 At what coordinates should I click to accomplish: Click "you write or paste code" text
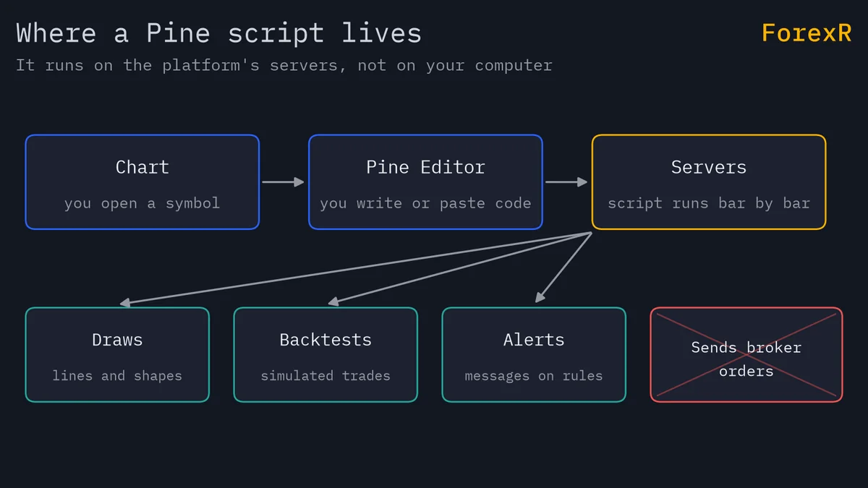coord(425,203)
